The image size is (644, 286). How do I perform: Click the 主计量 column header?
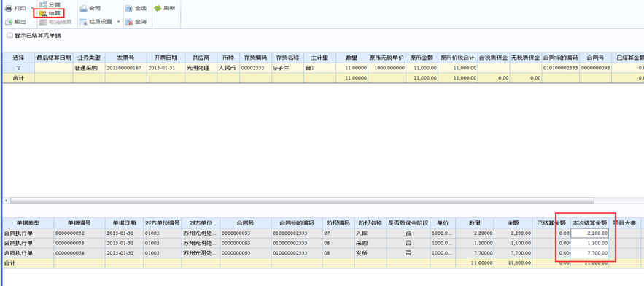click(x=319, y=58)
